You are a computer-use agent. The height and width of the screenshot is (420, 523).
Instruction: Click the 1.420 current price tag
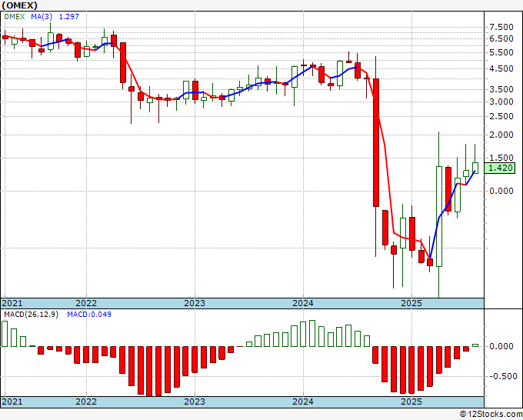500,168
